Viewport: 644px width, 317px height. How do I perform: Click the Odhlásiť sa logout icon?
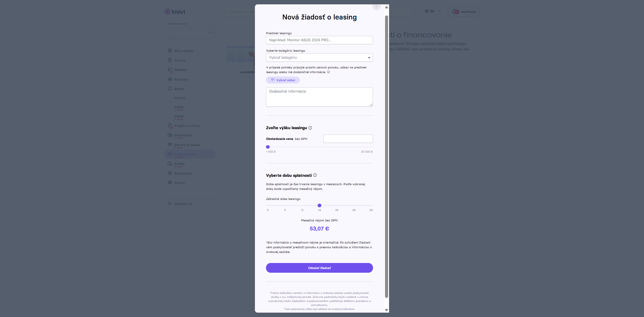[x=170, y=204]
